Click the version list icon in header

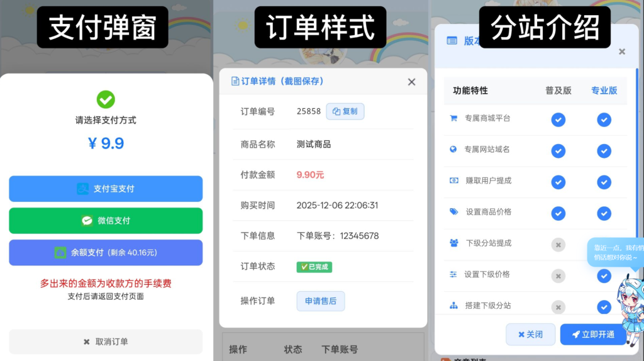tap(452, 41)
